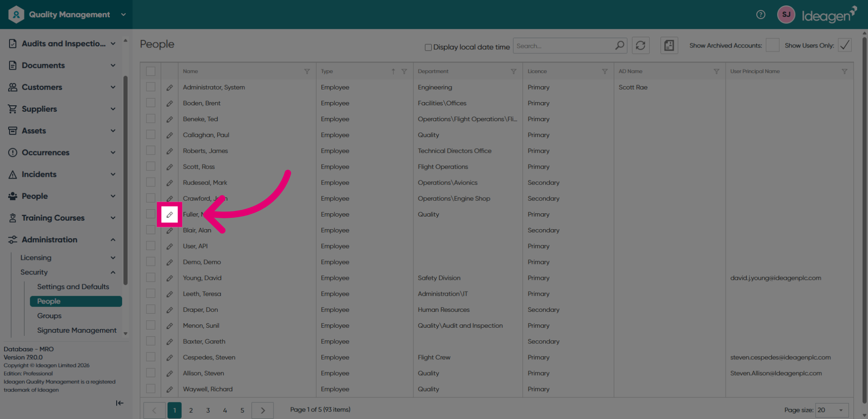Click the sidebar vertical scrollbar
The height and width of the screenshot is (419, 868).
[x=125, y=181]
